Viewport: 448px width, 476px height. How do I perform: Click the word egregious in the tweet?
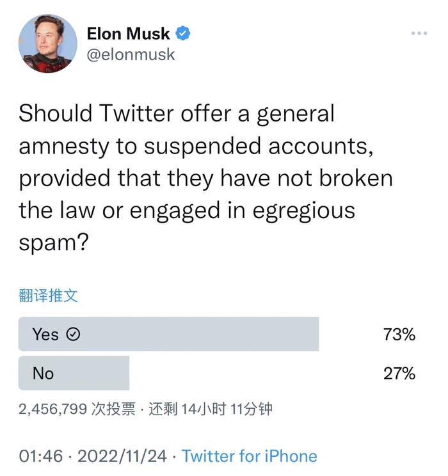[304, 211]
